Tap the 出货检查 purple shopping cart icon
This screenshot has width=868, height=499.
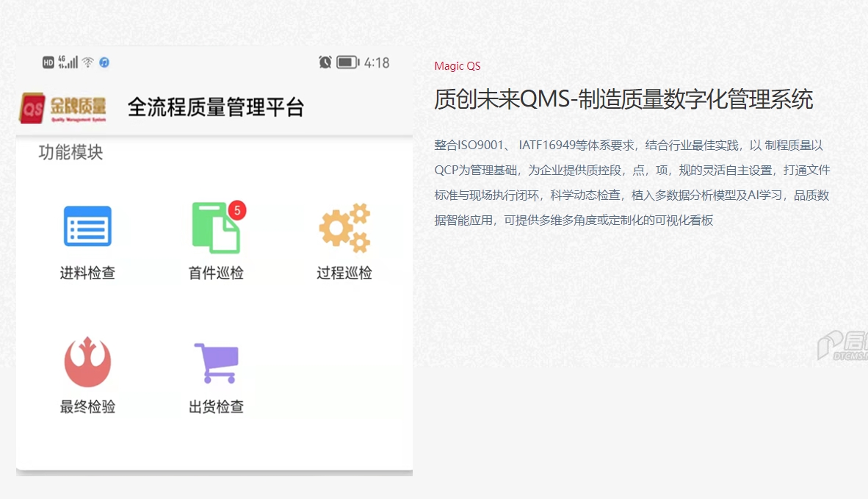[x=216, y=363]
